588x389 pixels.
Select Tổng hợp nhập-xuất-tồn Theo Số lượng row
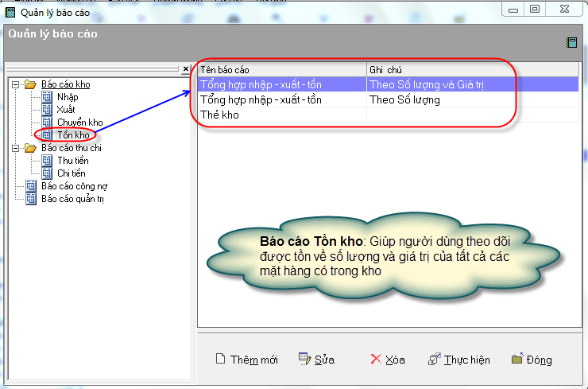tap(261, 100)
